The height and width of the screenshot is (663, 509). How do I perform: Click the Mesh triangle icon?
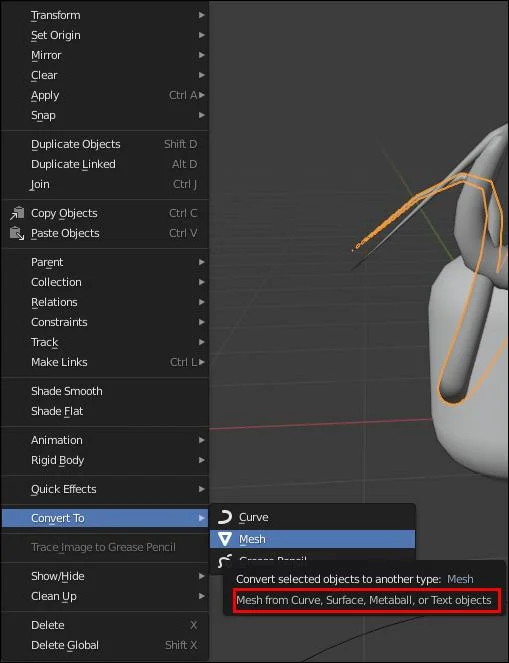click(x=225, y=539)
